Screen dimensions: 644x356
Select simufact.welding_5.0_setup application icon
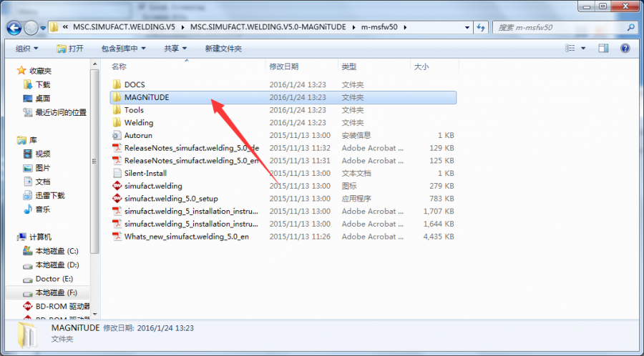(117, 199)
